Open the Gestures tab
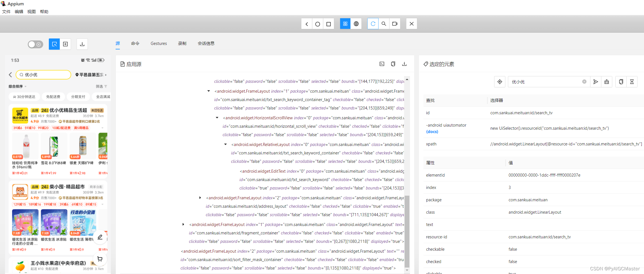 pos(159,44)
